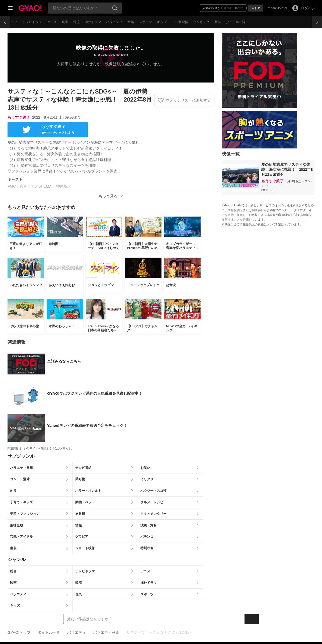This screenshot has height=644, width=322.
Task: Select 韓流 in top navigation
Action: tap(76, 22)
